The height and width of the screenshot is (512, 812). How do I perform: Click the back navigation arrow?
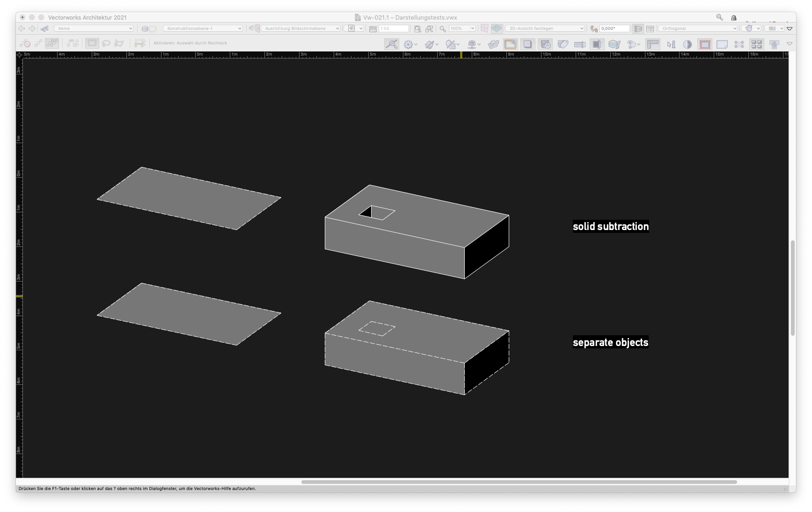click(x=22, y=28)
